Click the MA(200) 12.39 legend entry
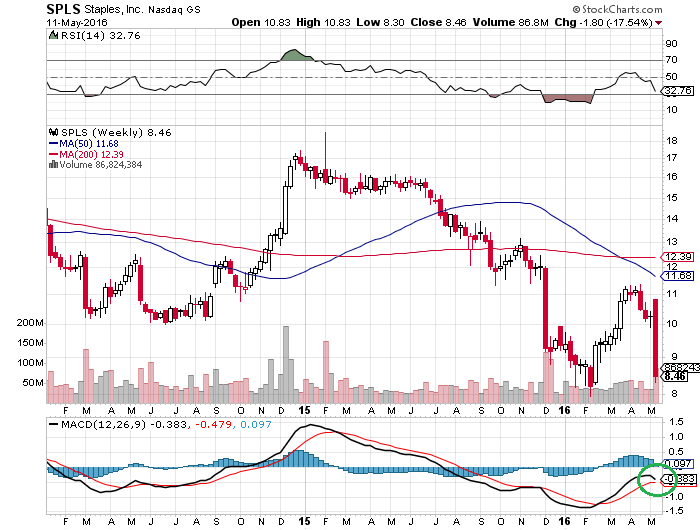 (x=86, y=154)
